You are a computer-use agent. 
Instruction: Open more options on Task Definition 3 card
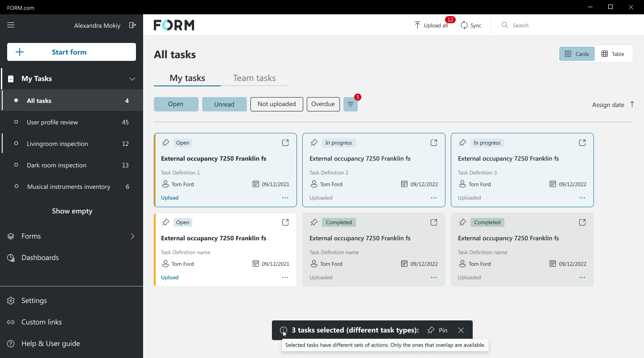coord(582,198)
